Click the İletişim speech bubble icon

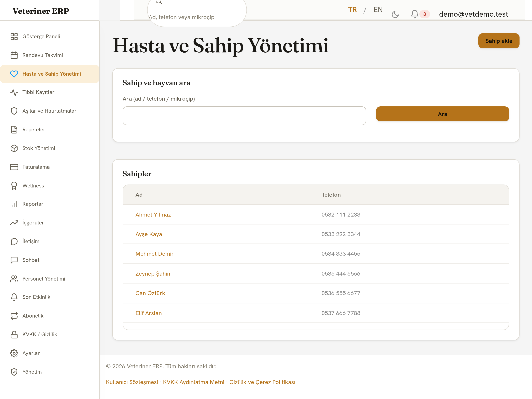(x=14, y=241)
